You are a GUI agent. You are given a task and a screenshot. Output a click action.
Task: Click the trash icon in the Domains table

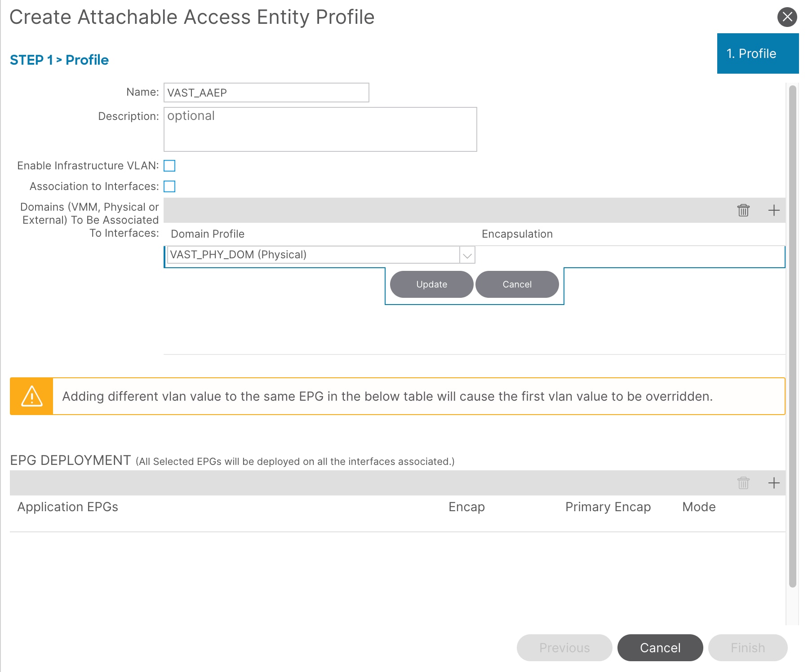tap(743, 210)
